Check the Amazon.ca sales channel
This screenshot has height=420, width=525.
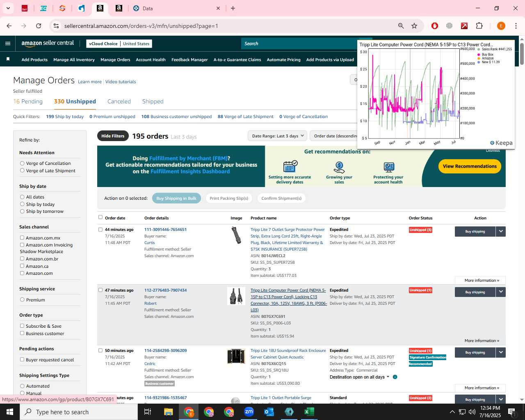[x=22, y=266]
